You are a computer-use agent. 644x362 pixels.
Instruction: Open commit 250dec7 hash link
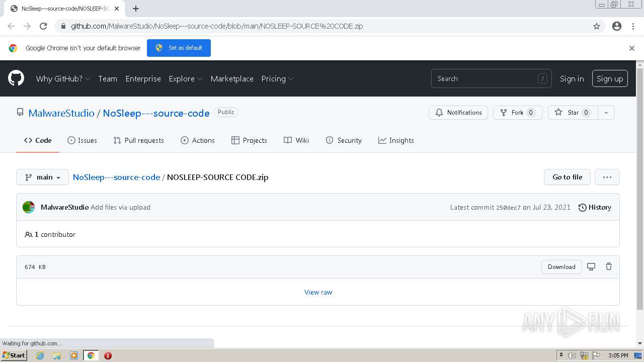pos(508,207)
